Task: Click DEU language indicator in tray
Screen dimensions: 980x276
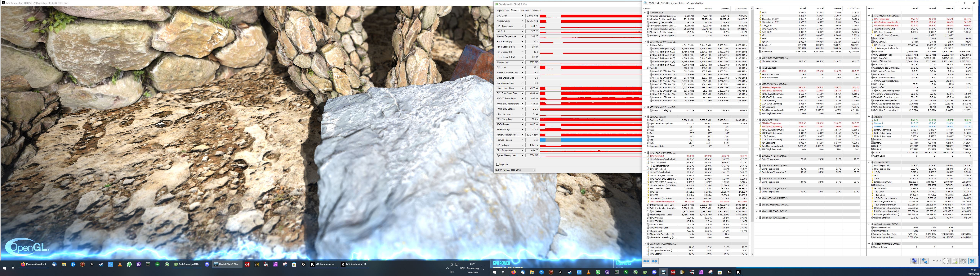Action: (x=462, y=268)
